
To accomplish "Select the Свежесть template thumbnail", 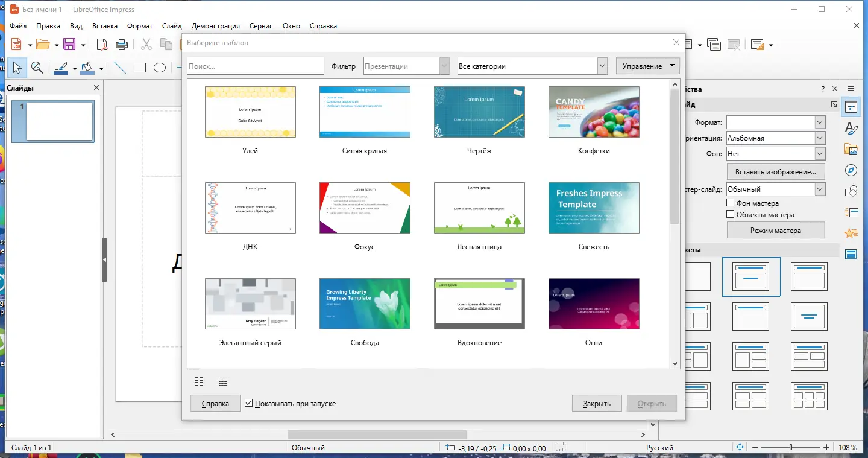I will click(x=594, y=208).
